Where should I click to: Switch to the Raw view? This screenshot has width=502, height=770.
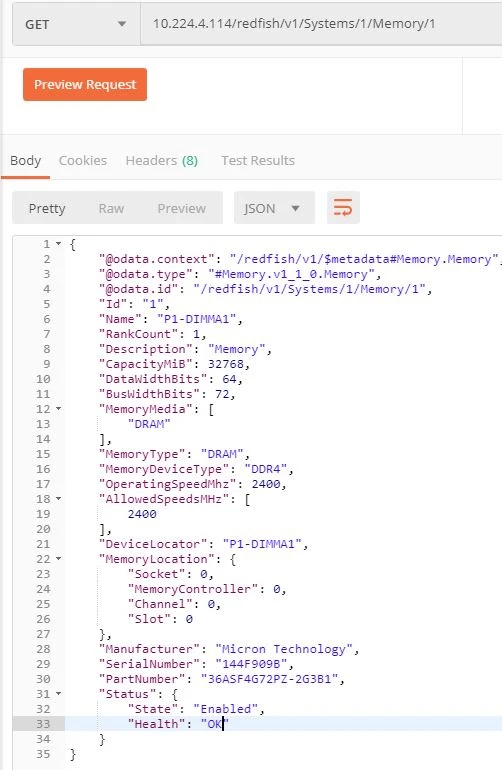[111, 208]
